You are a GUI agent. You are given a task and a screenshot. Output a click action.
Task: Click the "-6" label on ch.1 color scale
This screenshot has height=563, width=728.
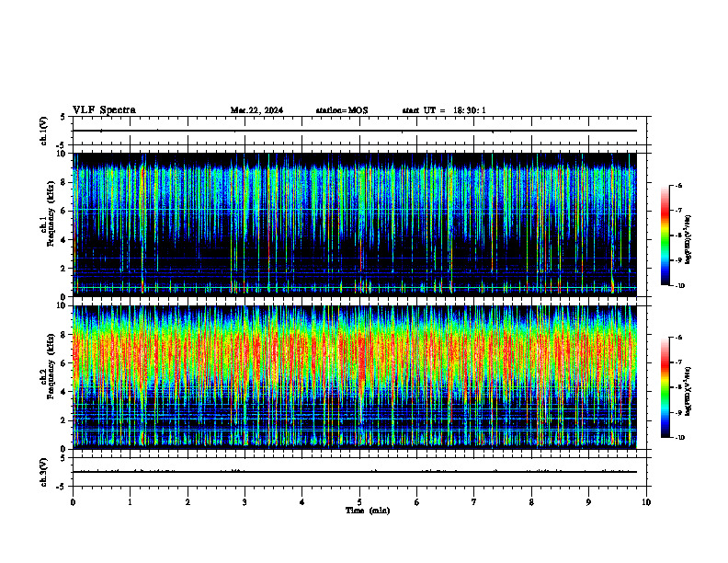point(678,186)
